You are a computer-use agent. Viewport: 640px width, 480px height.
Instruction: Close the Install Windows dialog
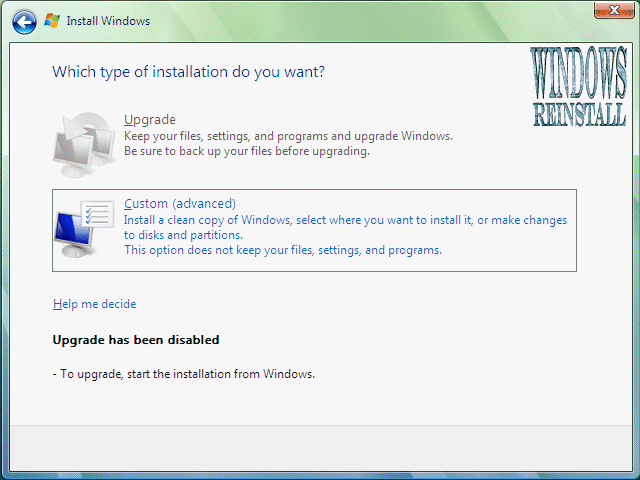pos(611,11)
